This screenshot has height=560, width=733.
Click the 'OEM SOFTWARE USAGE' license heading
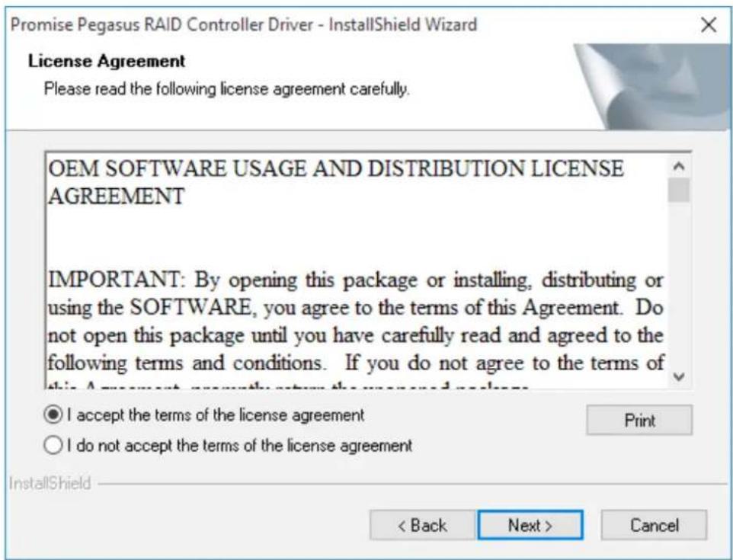(x=335, y=182)
